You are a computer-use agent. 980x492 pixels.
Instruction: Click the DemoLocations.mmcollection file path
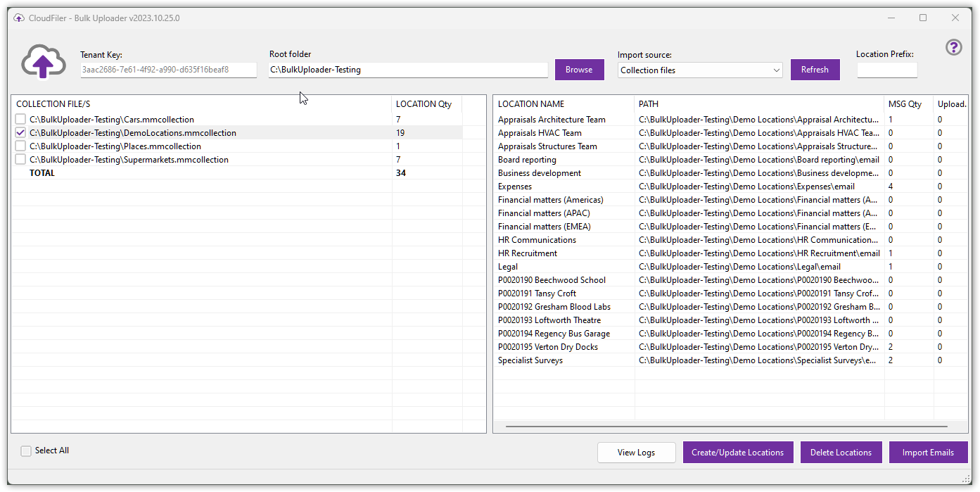tap(133, 133)
